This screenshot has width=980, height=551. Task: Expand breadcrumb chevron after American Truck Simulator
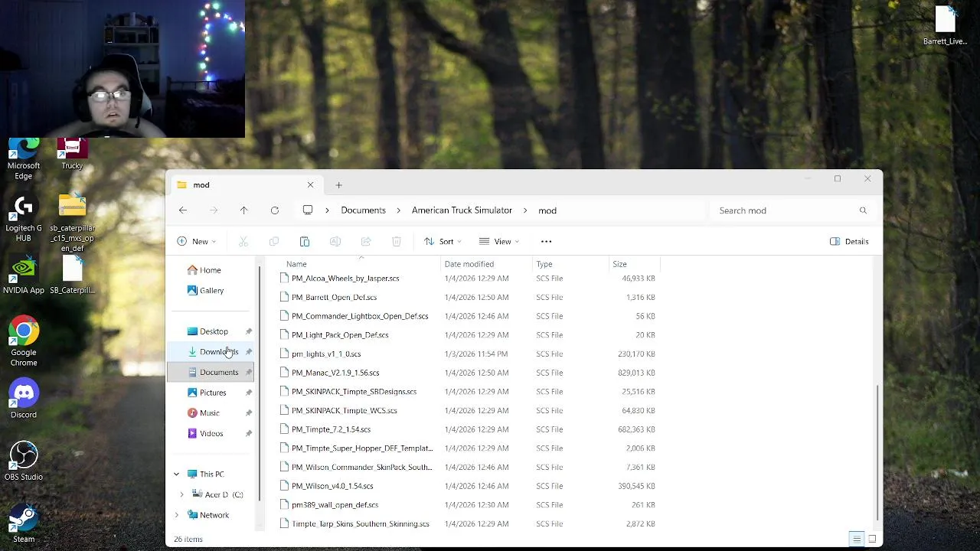525,210
